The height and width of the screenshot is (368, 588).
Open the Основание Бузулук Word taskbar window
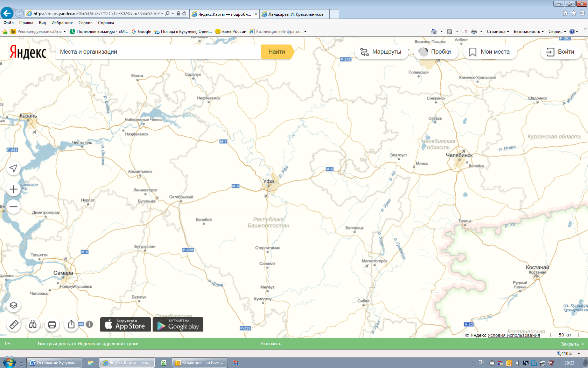54,363
